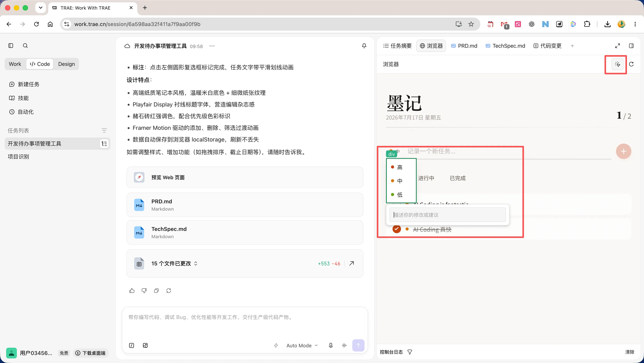Switch to Design mode
Image resolution: width=644 pixels, height=363 pixels.
pyautogui.click(x=67, y=64)
